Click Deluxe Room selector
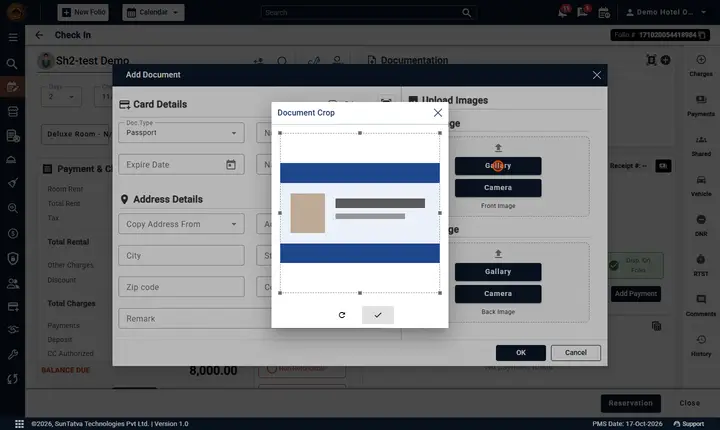Screen dimensions: 720x430 coord(77,134)
